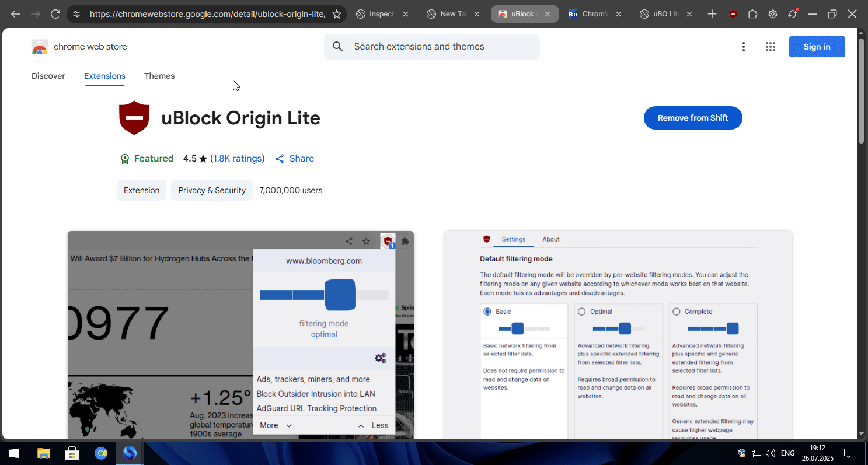Click the URL address bar
868x465 pixels.
[x=207, y=14]
